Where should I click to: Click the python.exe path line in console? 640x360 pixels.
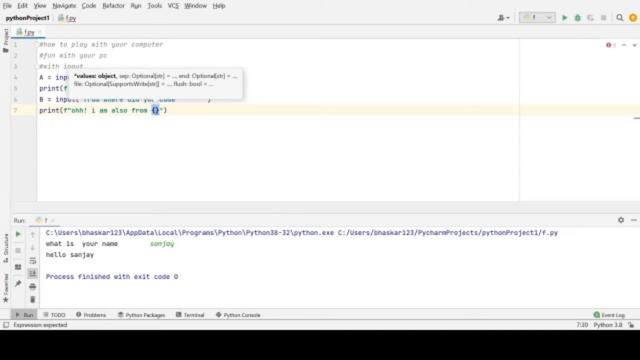click(302, 233)
